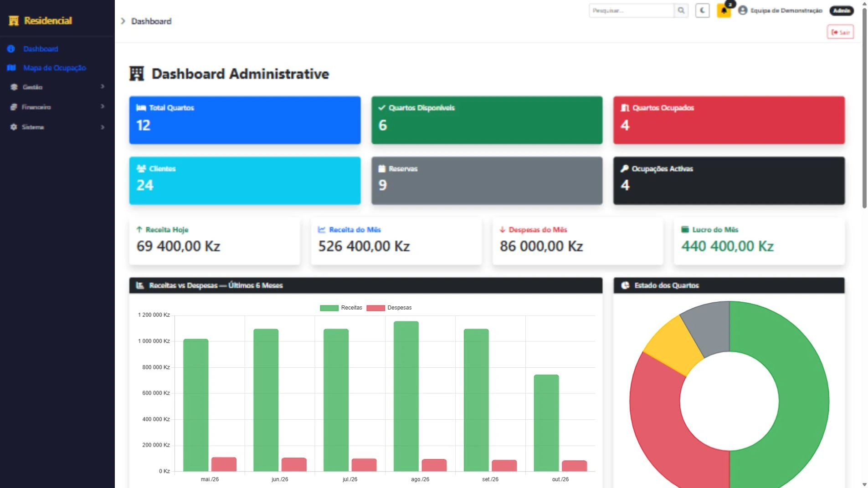
Task: Click the Sistema gear icon
Action: click(14, 127)
